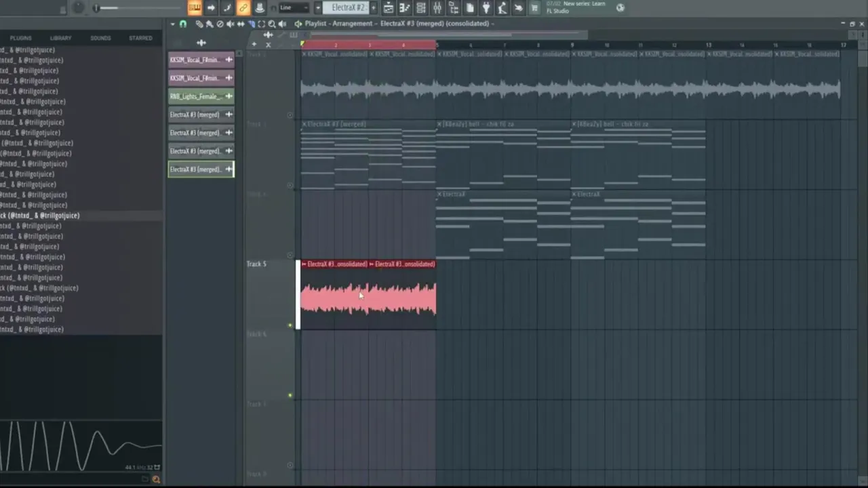Click the waveform icon above the timeline ruler
868x488 pixels.
[268, 35]
